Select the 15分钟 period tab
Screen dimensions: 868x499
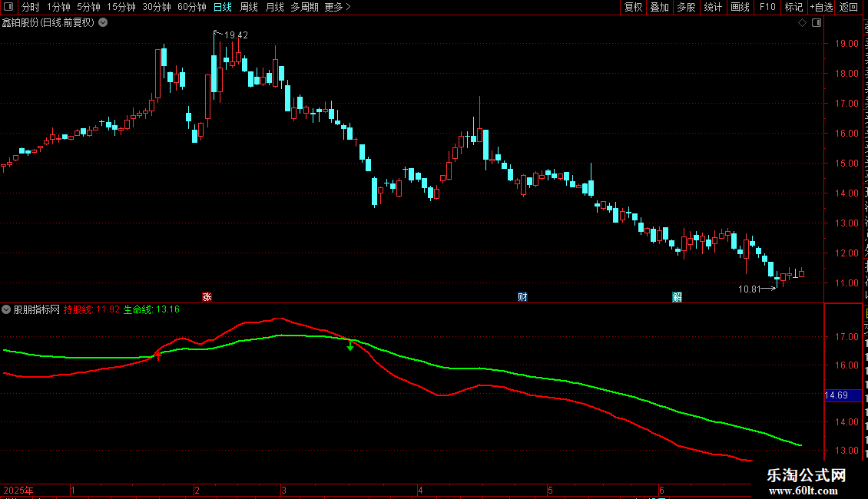(121, 7)
